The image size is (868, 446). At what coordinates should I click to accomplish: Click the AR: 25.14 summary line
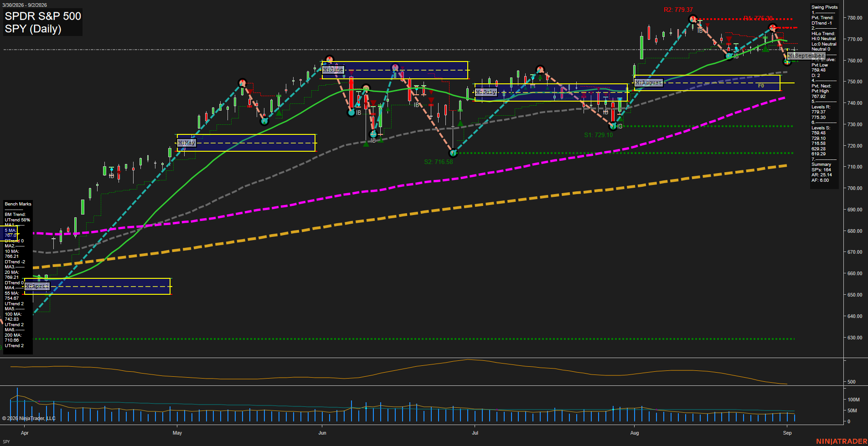tap(821, 175)
